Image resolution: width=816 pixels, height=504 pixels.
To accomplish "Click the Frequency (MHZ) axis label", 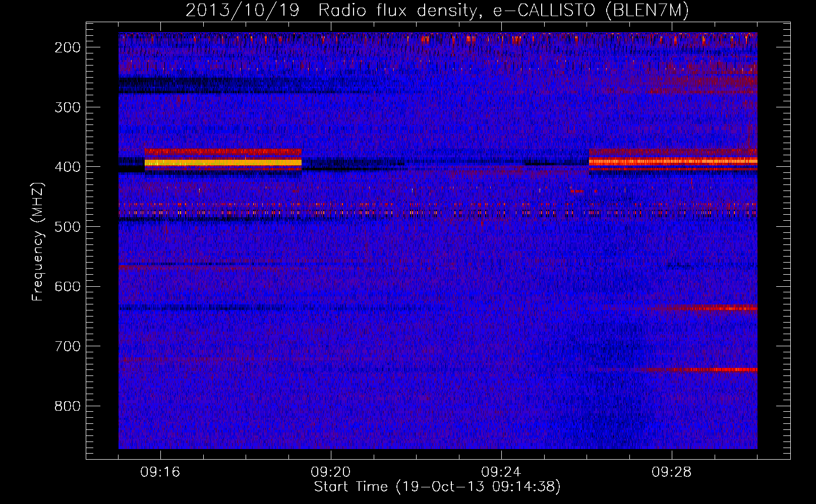I will point(38,241).
